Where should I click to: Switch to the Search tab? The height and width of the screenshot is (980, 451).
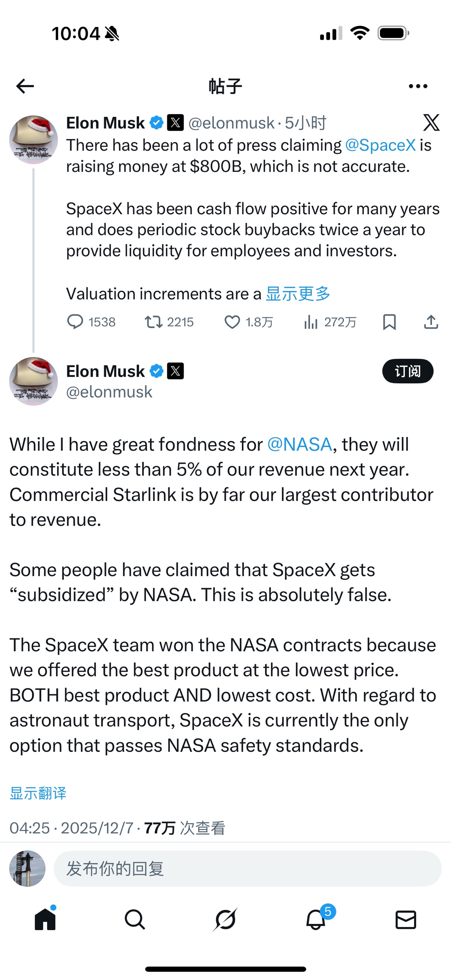(x=135, y=920)
